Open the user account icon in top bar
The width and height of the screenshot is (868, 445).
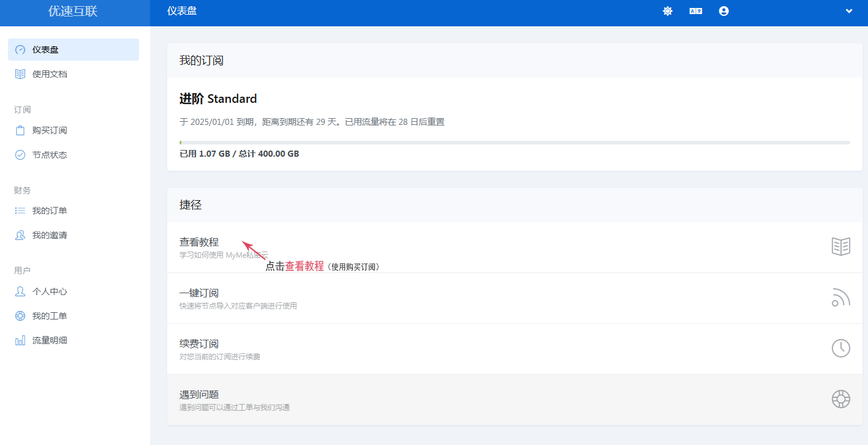tap(723, 11)
